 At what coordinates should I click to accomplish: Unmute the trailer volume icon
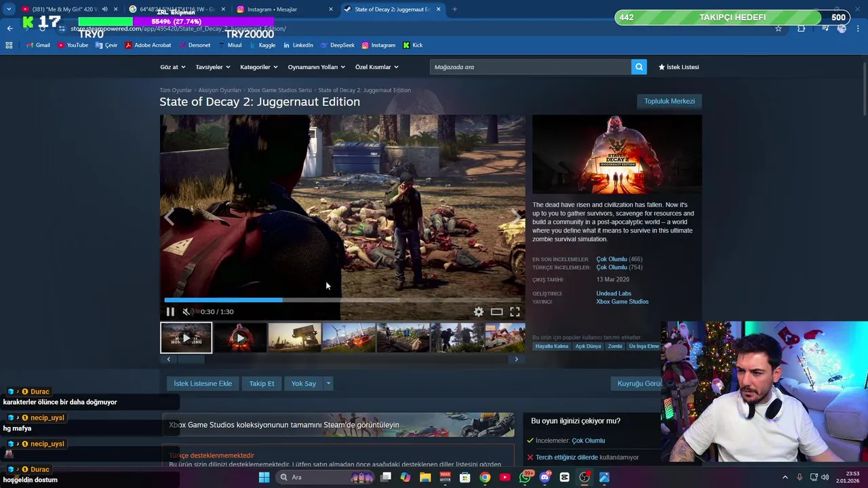[x=186, y=312]
